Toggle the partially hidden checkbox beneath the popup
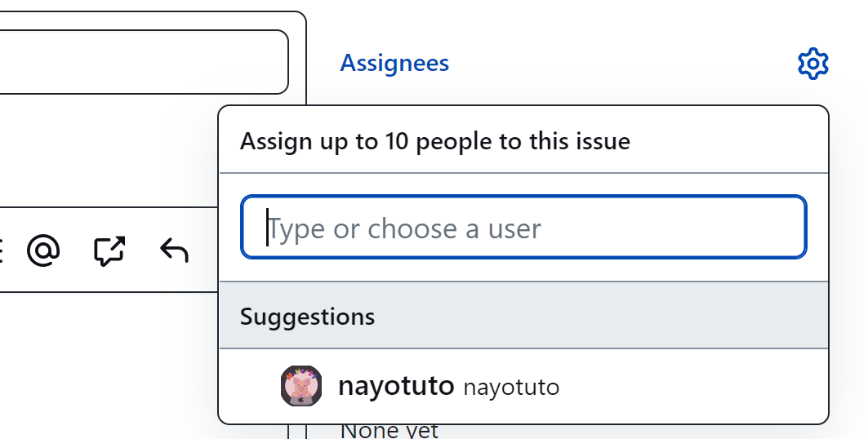The image size is (868, 439). click(x=297, y=432)
